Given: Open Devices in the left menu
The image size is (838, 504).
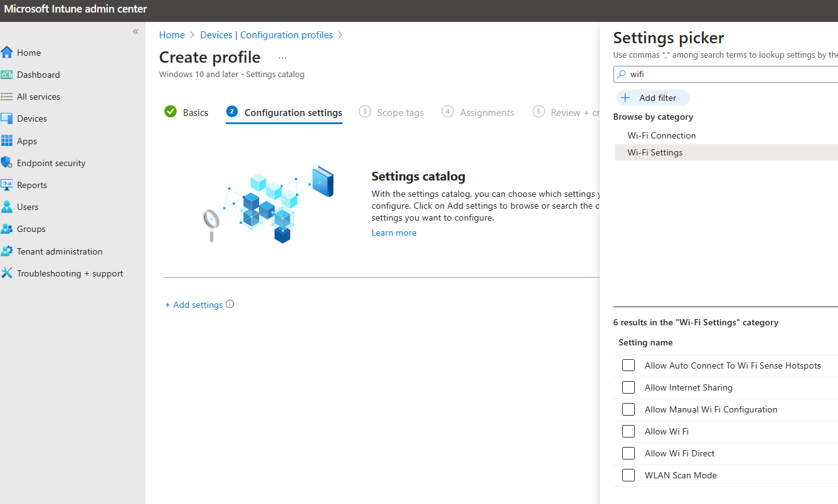Looking at the screenshot, I should pos(32,118).
